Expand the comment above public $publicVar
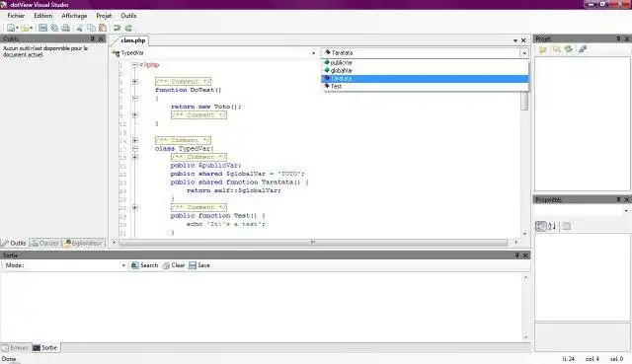 [x=135, y=157]
